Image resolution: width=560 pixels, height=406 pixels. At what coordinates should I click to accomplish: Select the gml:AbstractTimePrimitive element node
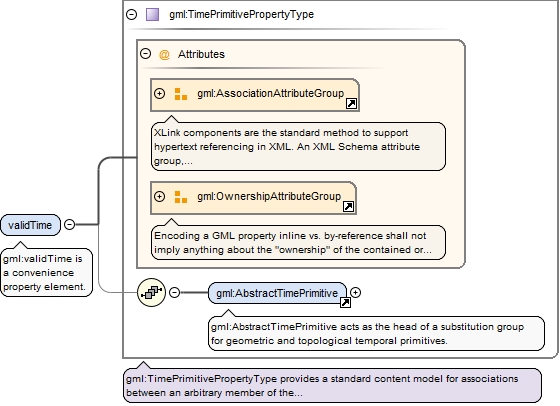277,293
